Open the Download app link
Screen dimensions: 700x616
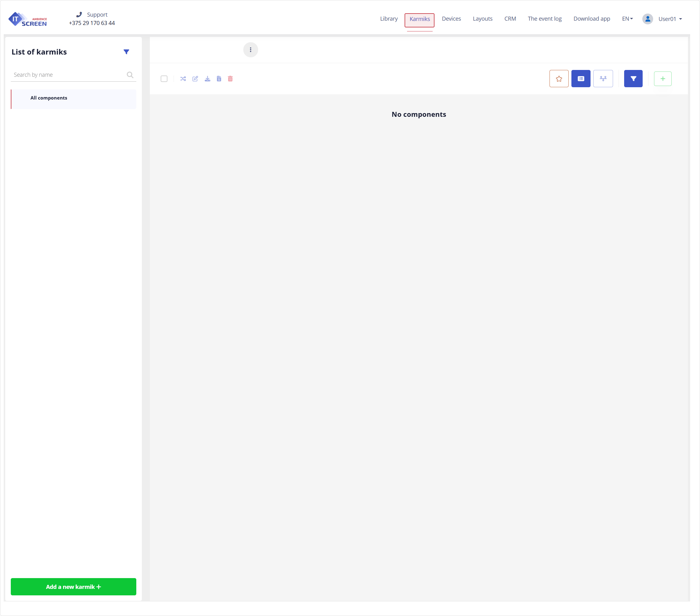coord(592,19)
